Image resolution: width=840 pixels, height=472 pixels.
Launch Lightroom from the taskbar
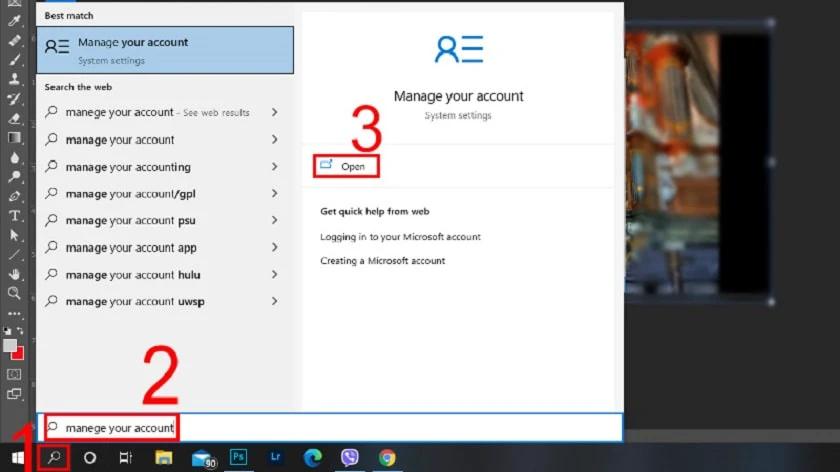click(x=275, y=457)
